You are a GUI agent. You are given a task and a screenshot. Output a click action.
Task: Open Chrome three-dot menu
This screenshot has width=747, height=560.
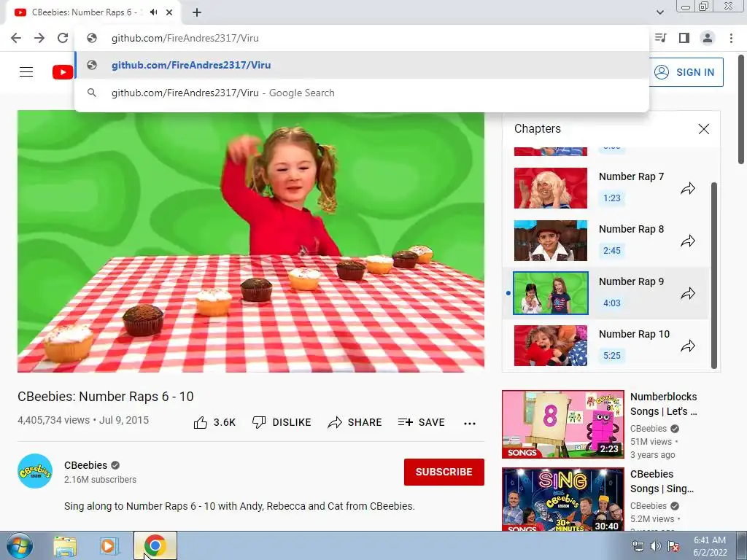pos(731,38)
